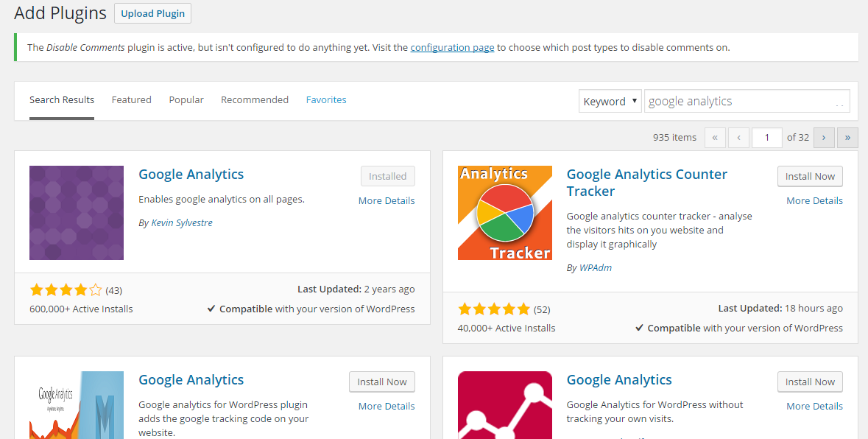
Task: Click the first page double arrow
Action: (x=715, y=138)
